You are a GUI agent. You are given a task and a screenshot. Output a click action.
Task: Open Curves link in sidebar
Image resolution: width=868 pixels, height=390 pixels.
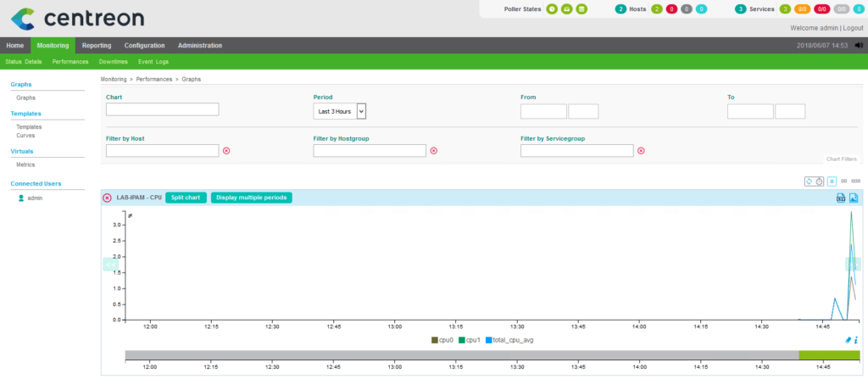pos(25,135)
